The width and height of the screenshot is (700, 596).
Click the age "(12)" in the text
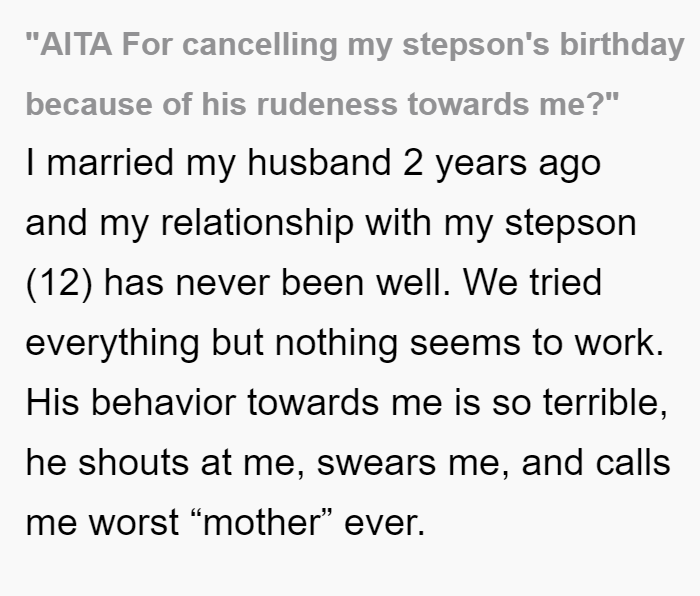(59, 283)
